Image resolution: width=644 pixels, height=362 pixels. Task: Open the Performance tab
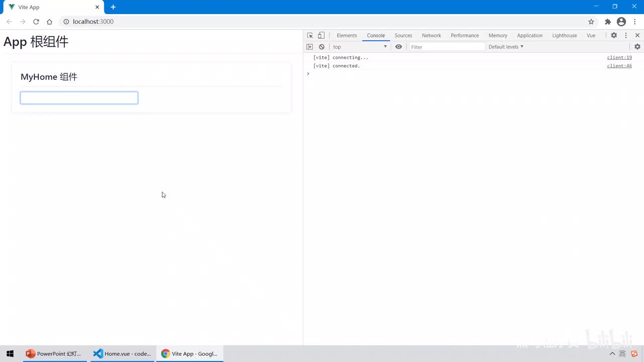click(465, 35)
